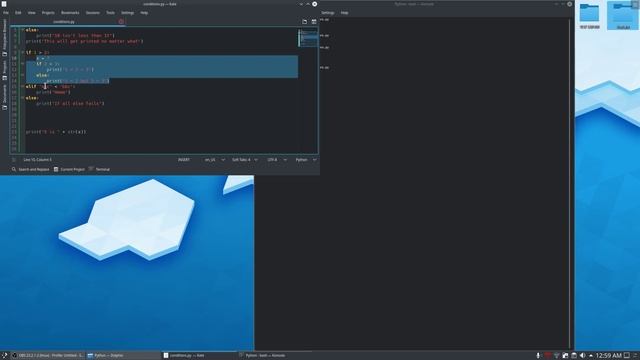The image size is (640, 360).
Task: Open Kate's Settings menu
Action: [127, 13]
